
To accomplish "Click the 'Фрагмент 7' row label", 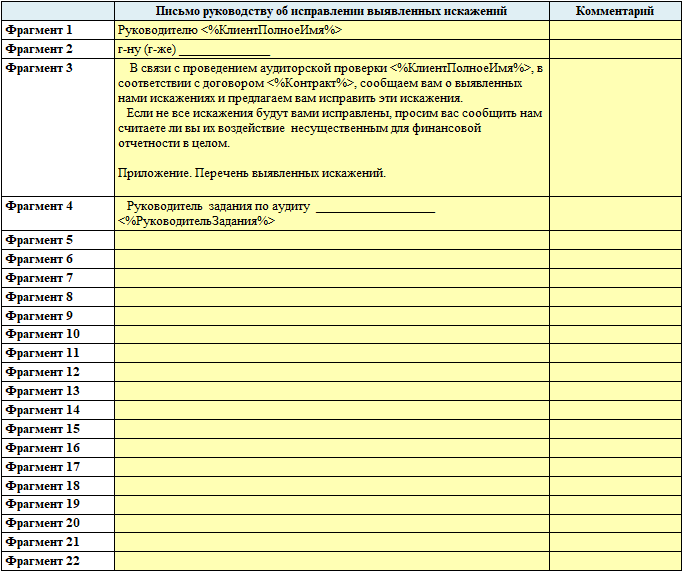I will pyautogui.click(x=58, y=278).
